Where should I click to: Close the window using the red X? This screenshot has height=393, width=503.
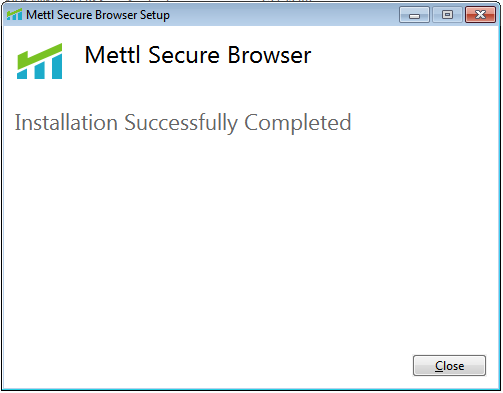click(x=480, y=15)
